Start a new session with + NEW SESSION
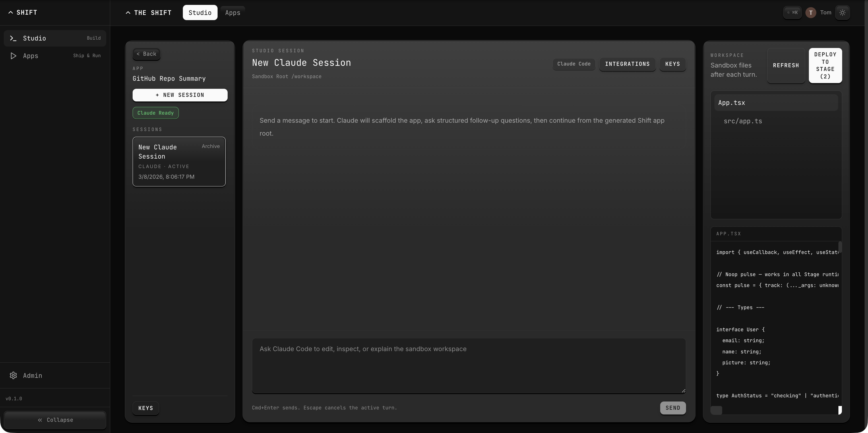 pyautogui.click(x=180, y=95)
